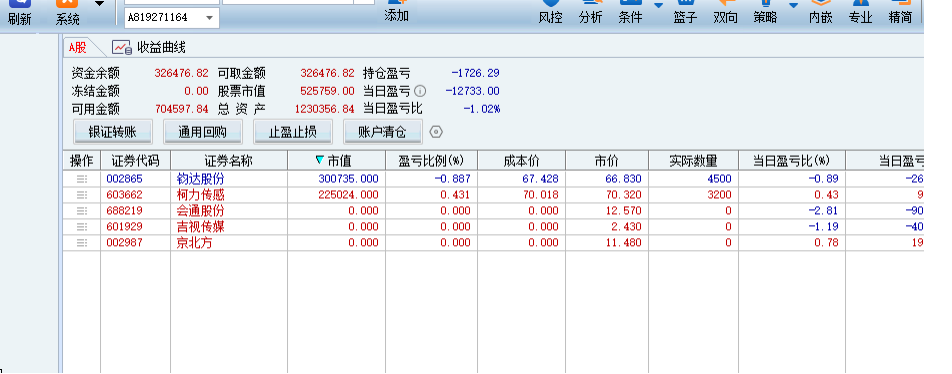Open the account combo box A819271164
The height and width of the screenshot is (374, 952).
coord(172,18)
